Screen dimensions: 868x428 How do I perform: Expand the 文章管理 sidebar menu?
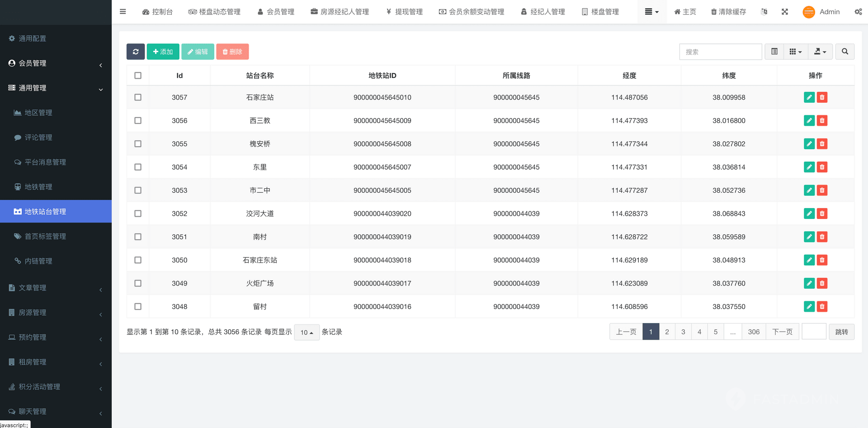point(56,288)
